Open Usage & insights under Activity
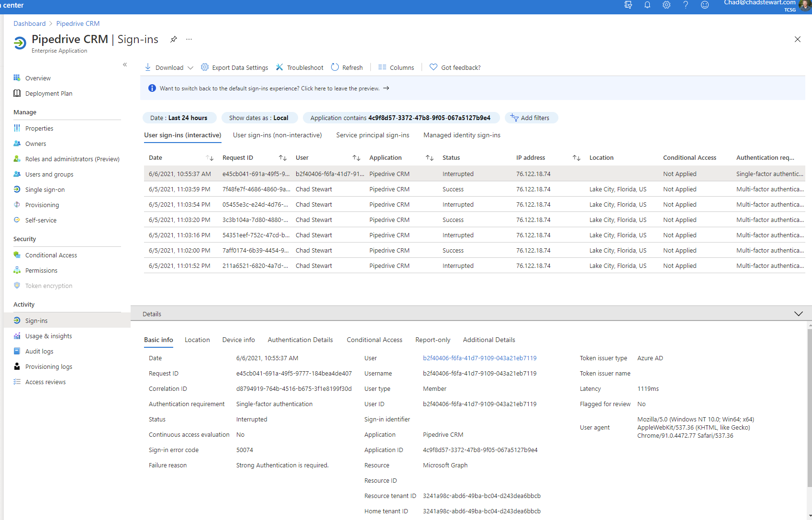 coord(48,336)
